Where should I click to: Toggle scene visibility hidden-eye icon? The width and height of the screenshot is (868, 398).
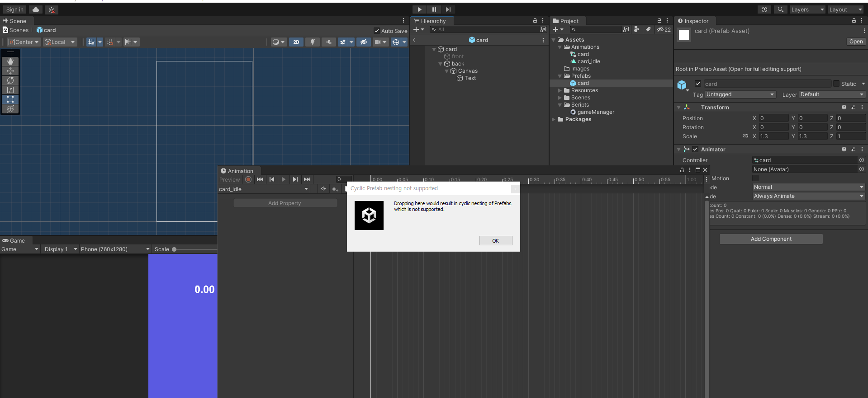pos(364,42)
